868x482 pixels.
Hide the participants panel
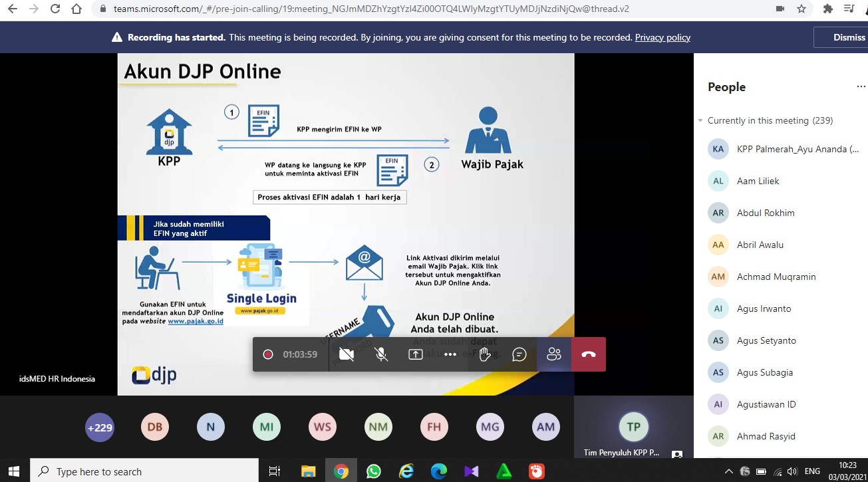[554, 354]
